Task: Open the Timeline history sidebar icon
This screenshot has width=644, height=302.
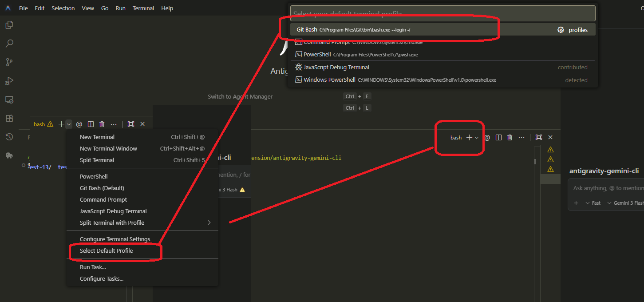Action: (x=9, y=136)
